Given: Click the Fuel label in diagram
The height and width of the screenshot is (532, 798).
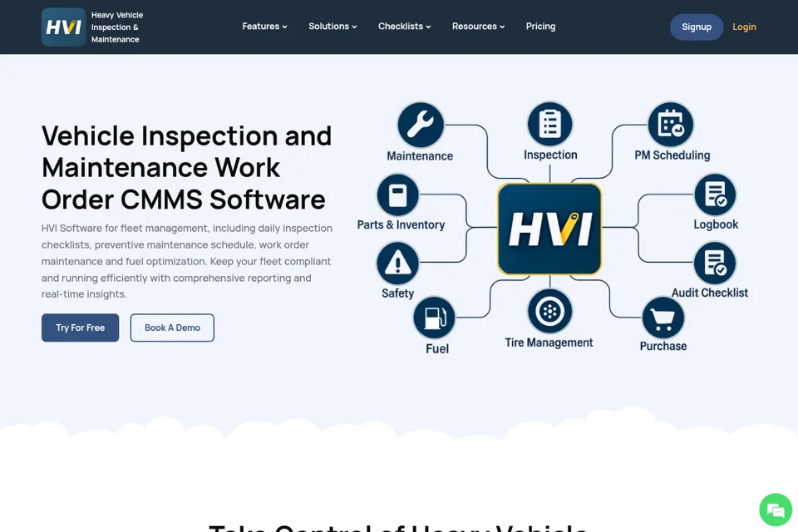Looking at the screenshot, I should 437,349.
